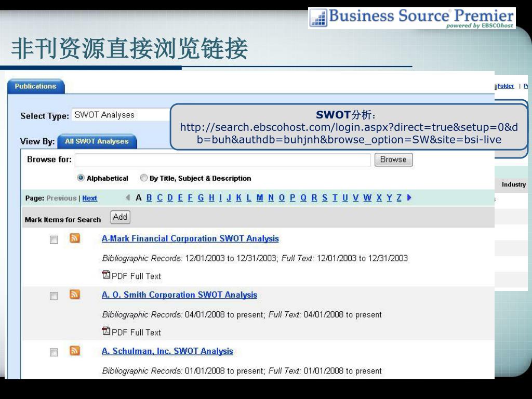532x399 pixels.
Task: Jump to letter D in alphabet index
Action: pyautogui.click(x=170, y=198)
